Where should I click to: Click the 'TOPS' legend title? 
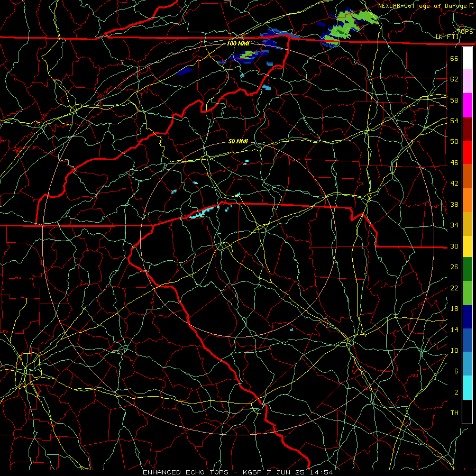pos(465,32)
